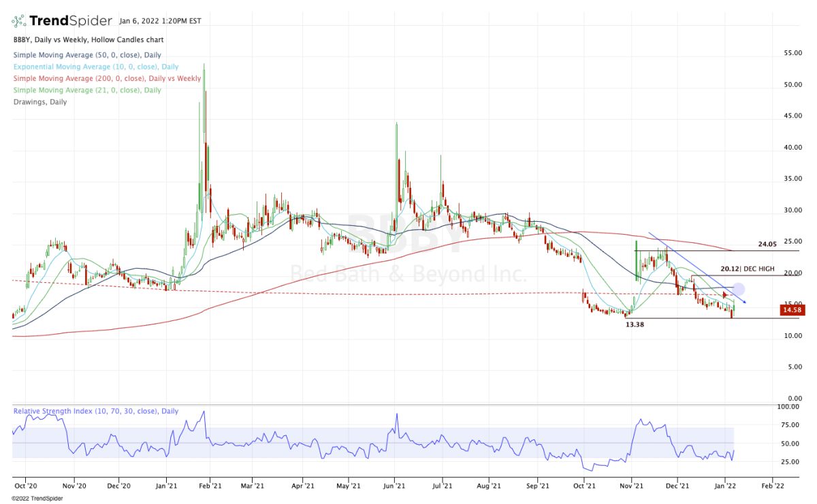The width and height of the screenshot is (817, 504).
Task: Click the 13.38 support level label
Action: click(x=635, y=325)
